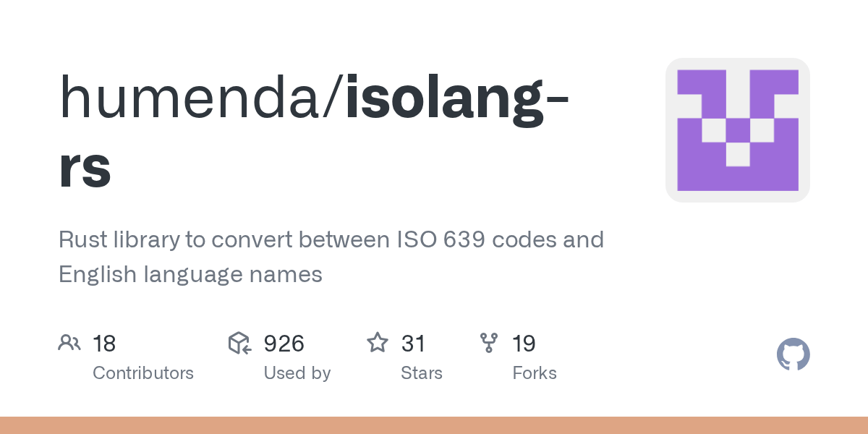The width and height of the screenshot is (868, 434).
Task: Click the fork icon
Action: pyautogui.click(x=489, y=343)
